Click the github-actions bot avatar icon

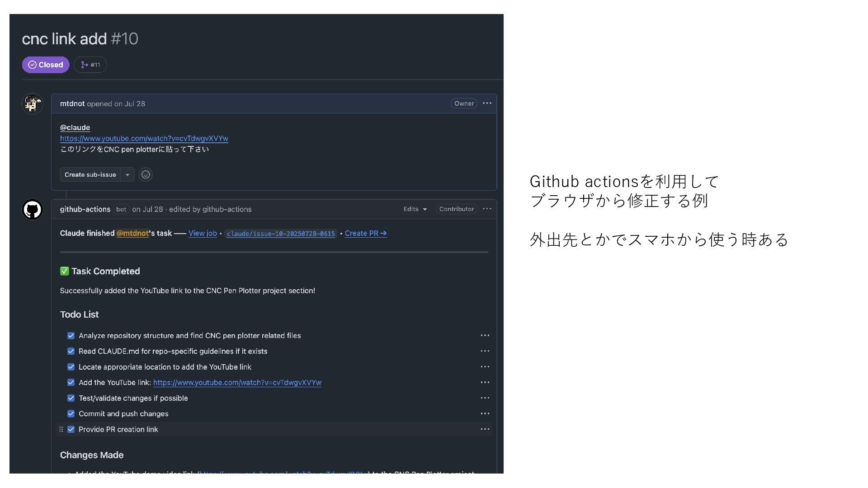point(32,210)
